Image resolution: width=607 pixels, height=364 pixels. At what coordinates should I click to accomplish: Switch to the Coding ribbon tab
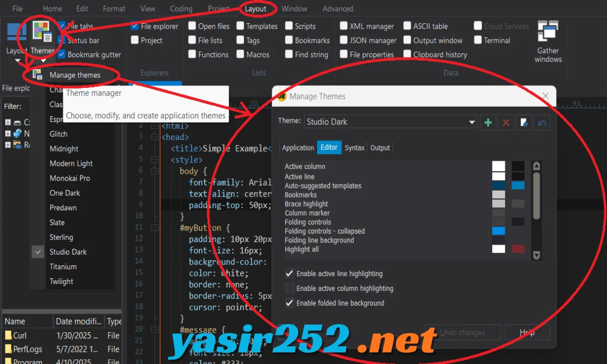(x=181, y=9)
